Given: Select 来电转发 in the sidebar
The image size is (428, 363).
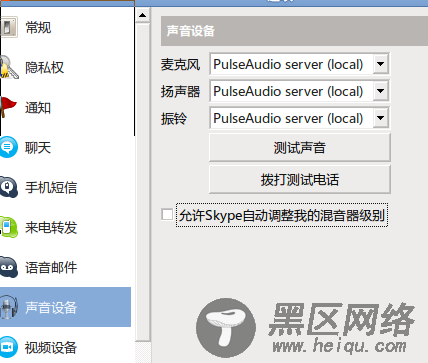Looking at the screenshot, I should (65, 227).
